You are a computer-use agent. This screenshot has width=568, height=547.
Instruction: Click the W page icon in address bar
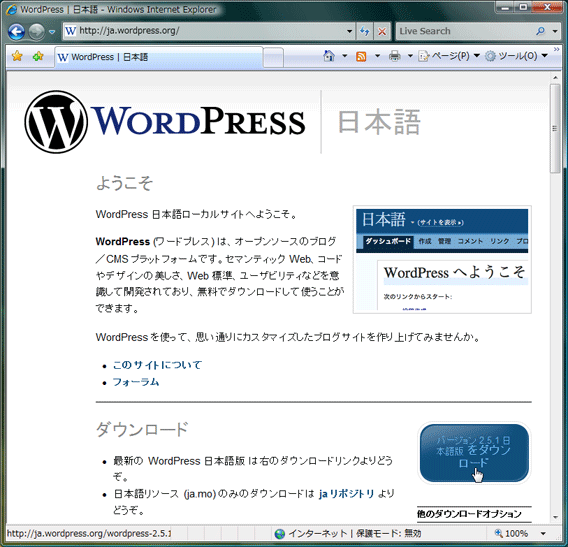click(70, 31)
